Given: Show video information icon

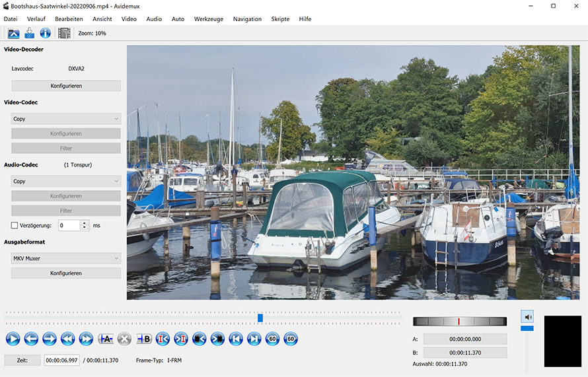Looking at the screenshot, I should pyautogui.click(x=45, y=33).
